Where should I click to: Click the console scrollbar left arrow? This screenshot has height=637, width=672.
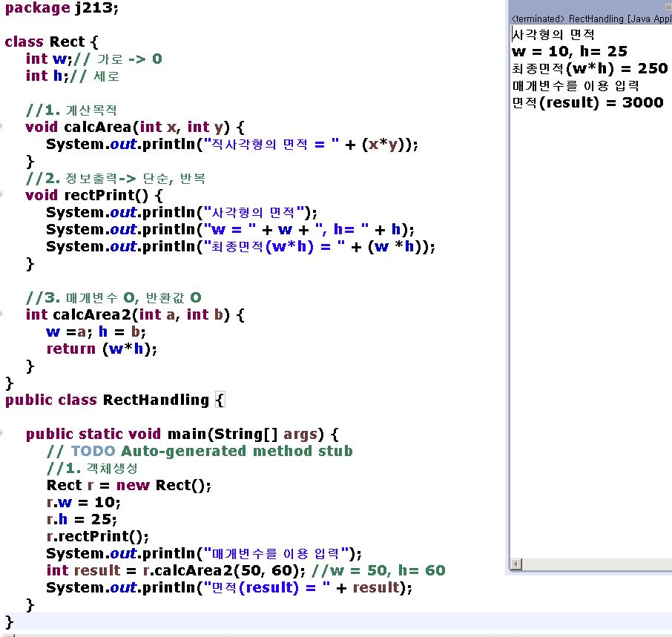point(516,564)
